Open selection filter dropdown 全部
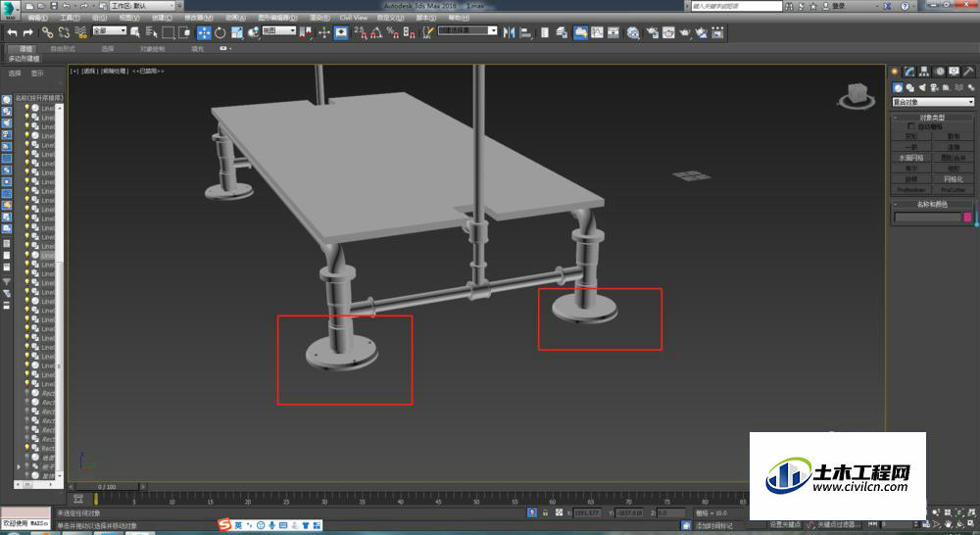980x535 pixels. [x=110, y=30]
